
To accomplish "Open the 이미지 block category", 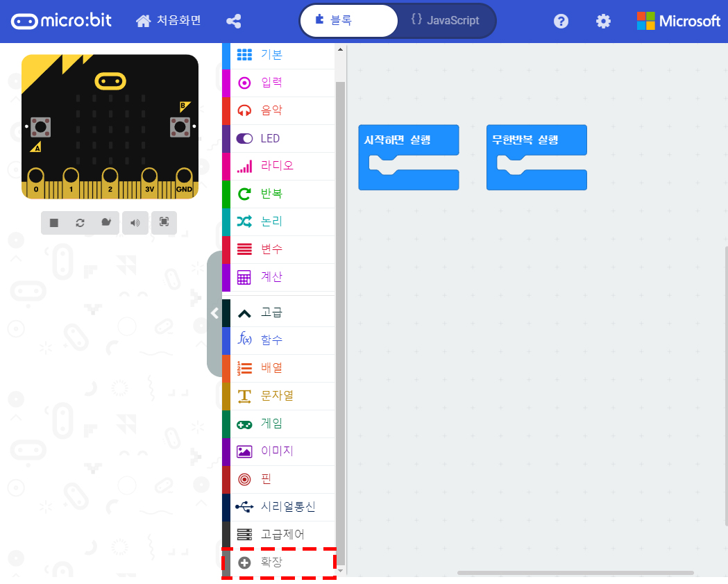I will click(x=278, y=451).
